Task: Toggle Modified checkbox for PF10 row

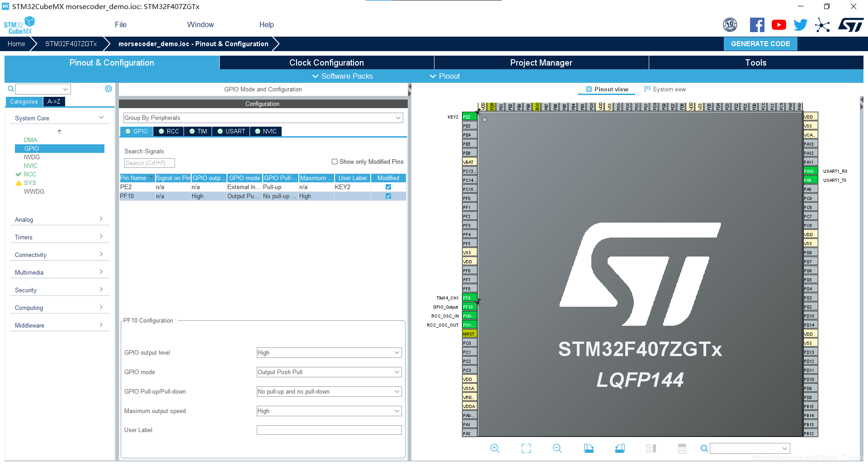Action: [x=388, y=196]
